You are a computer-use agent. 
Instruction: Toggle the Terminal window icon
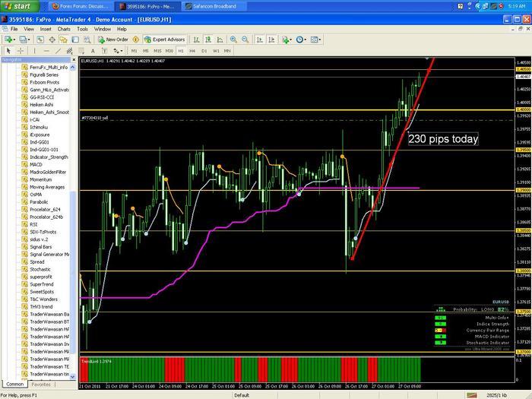click(75, 40)
